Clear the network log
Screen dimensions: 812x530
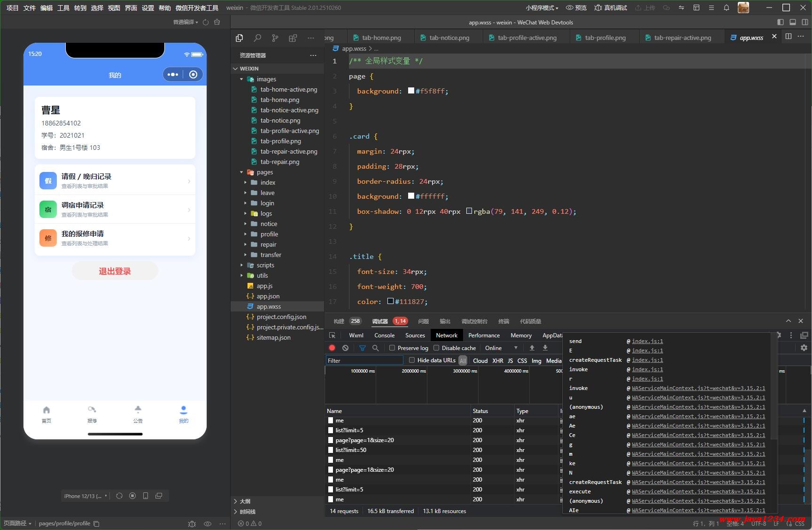point(345,348)
